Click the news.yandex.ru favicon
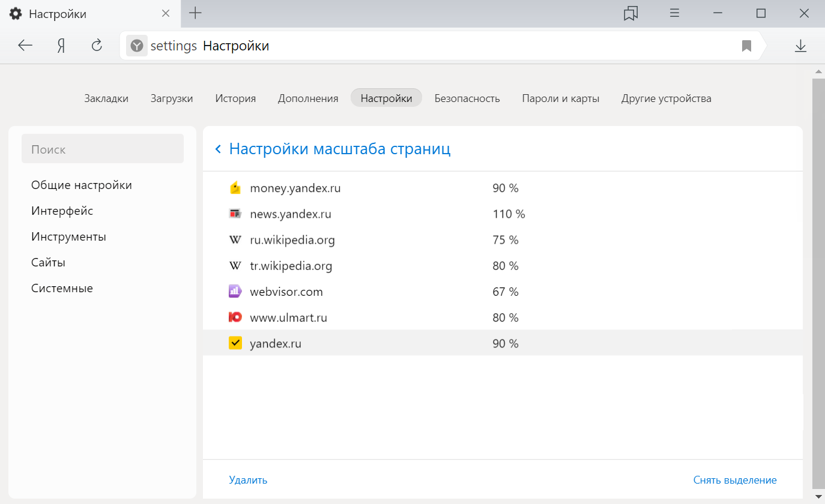825x504 pixels. tap(235, 214)
